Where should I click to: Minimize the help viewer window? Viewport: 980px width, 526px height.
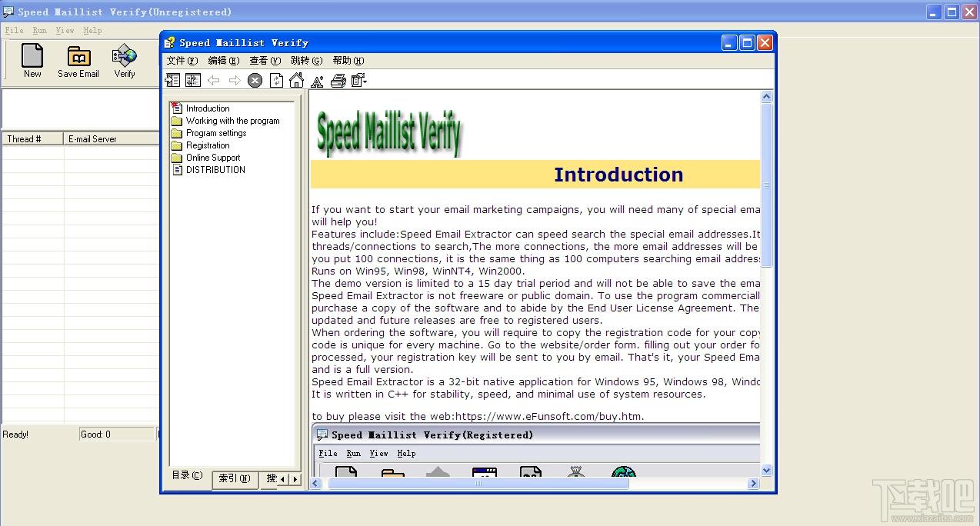coord(729,43)
